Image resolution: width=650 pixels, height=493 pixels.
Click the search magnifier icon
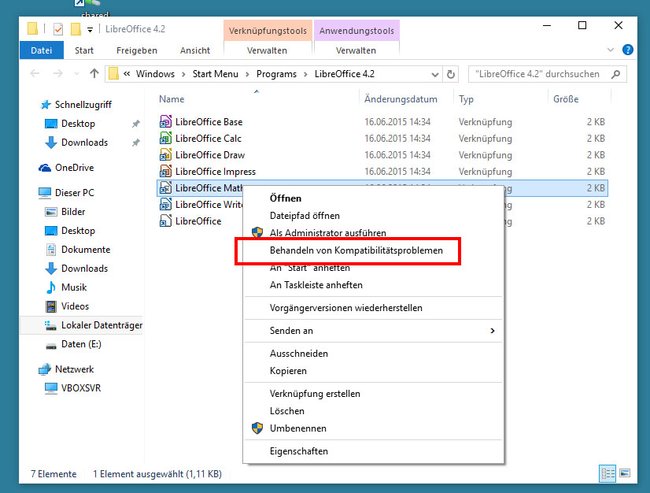(616, 74)
